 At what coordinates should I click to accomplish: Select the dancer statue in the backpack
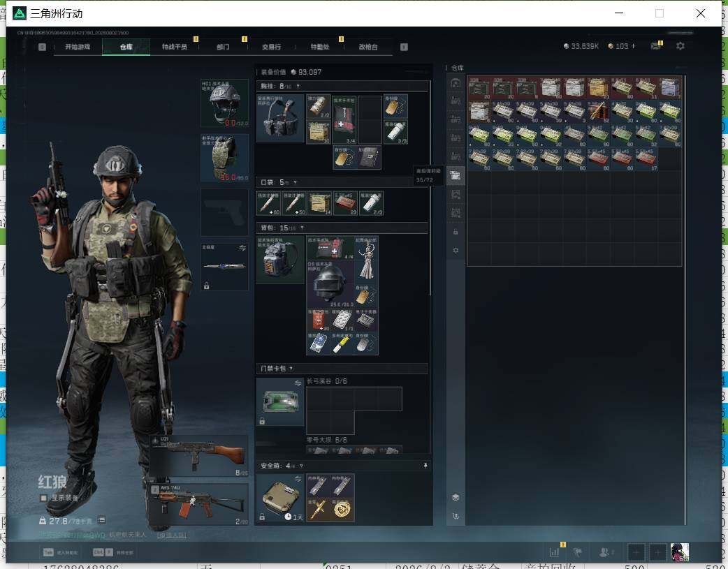click(x=366, y=260)
